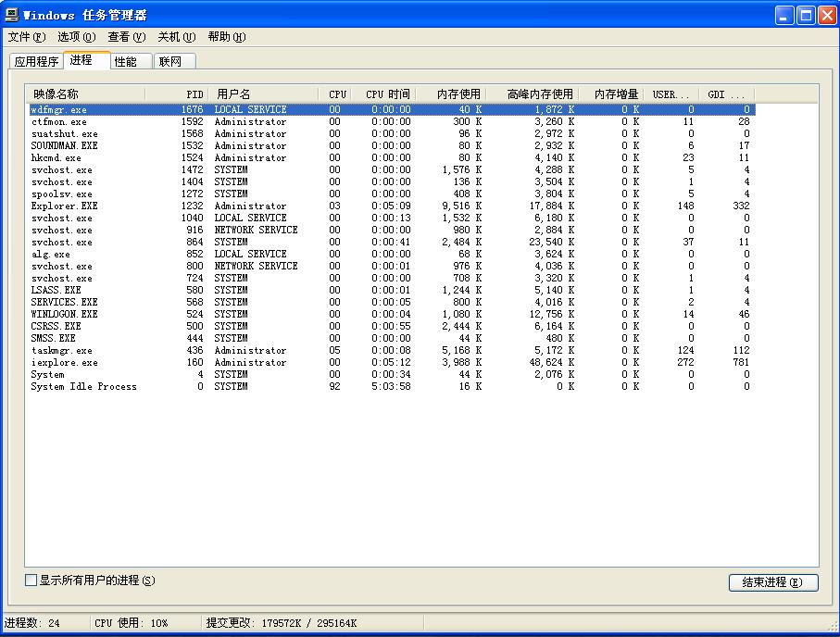
Task: Open the 选项(O) menu
Action: [x=76, y=37]
